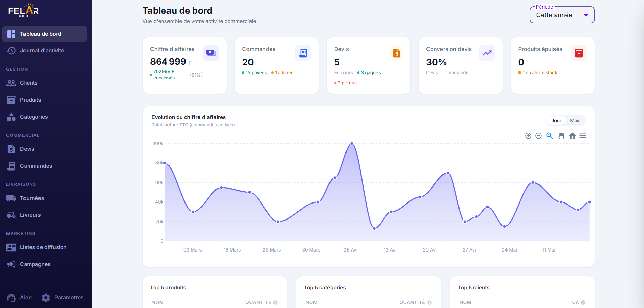Click the Categories shapes icon
The image size is (644, 308).
[11, 117]
